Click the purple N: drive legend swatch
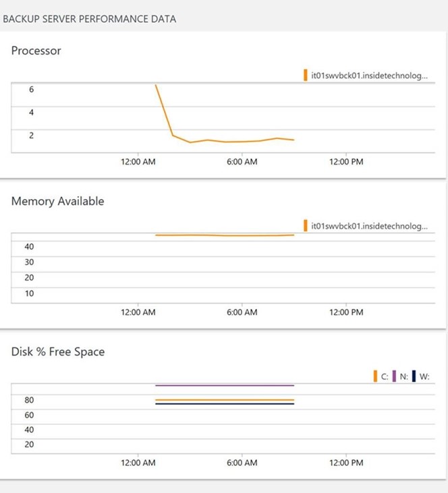Image resolution: width=448 pixels, height=493 pixels. pos(394,376)
